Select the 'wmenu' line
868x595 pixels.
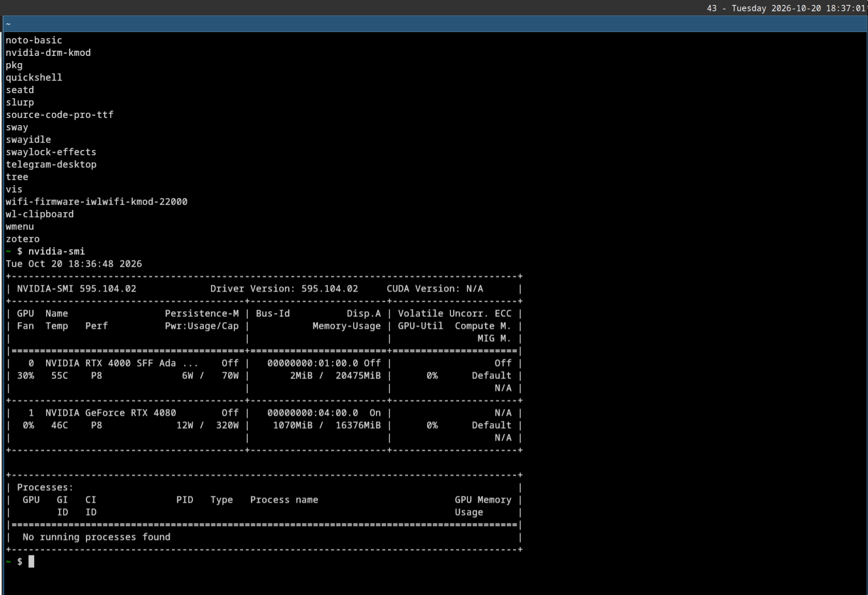[x=20, y=226]
